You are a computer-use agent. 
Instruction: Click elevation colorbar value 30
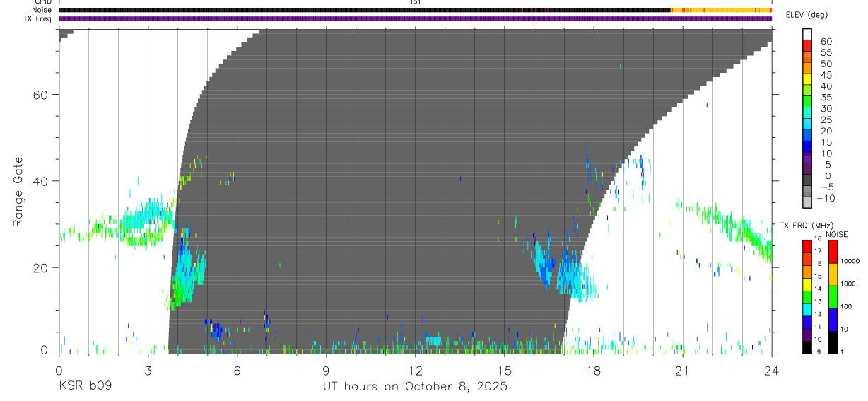(x=826, y=108)
